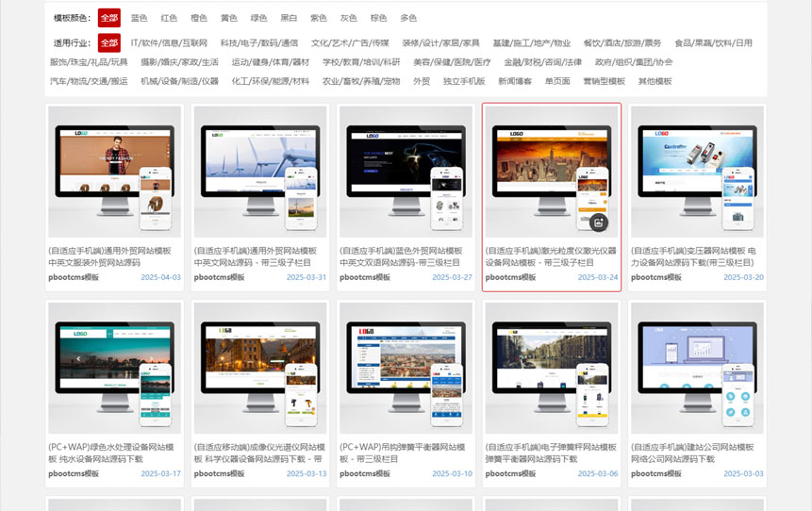
Task: Select 全部 in the 适用行业 filter row
Action: (109, 43)
